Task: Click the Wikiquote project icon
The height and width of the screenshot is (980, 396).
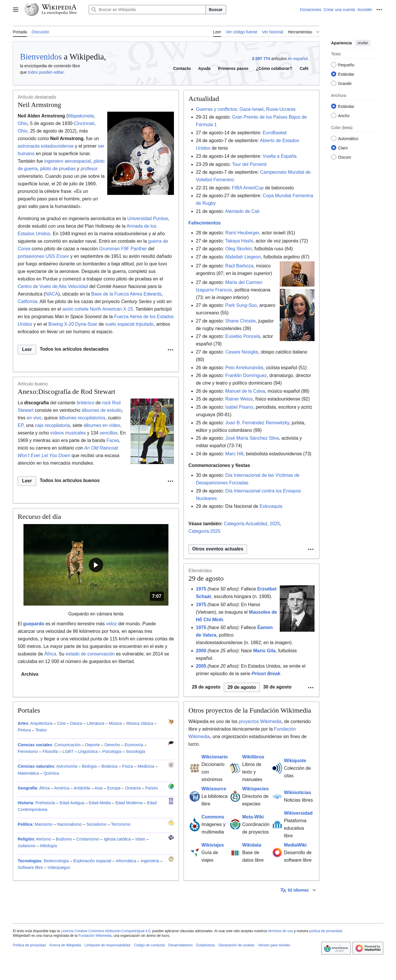Action: click(277, 768)
